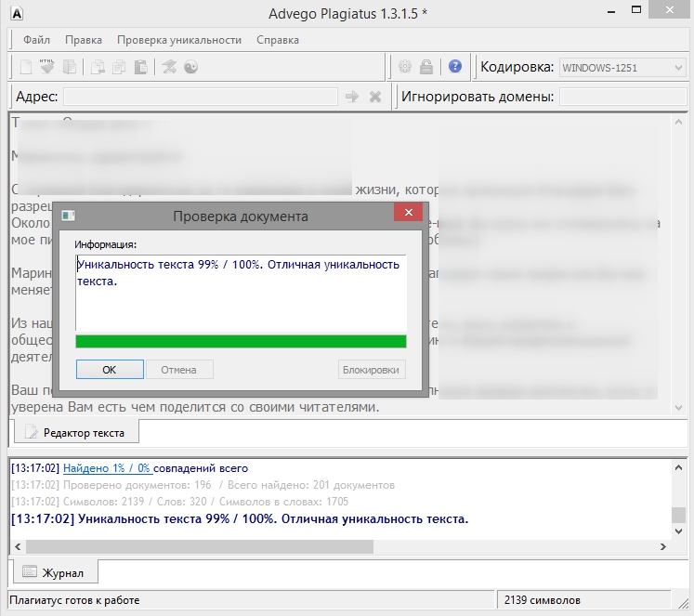Maximize the Advego Plagiatus window
694x616 pixels.
pyautogui.click(x=636, y=10)
